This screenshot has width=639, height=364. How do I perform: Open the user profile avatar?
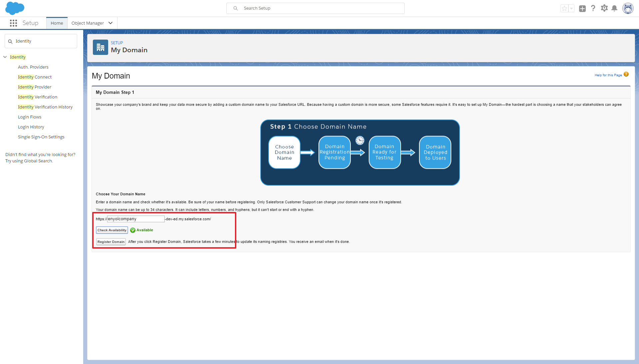coord(628,8)
